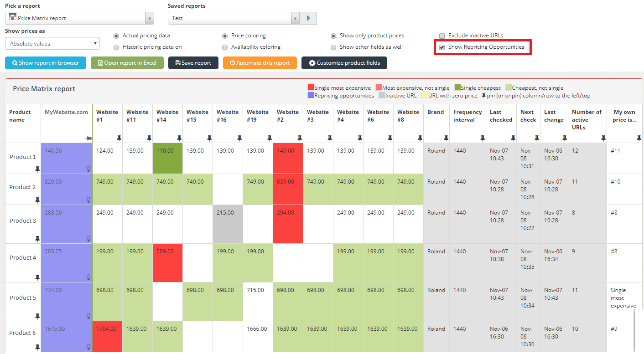The height and width of the screenshot is (354, 644).
Task: Pin the Website #14 column
Action: point(179,138)
